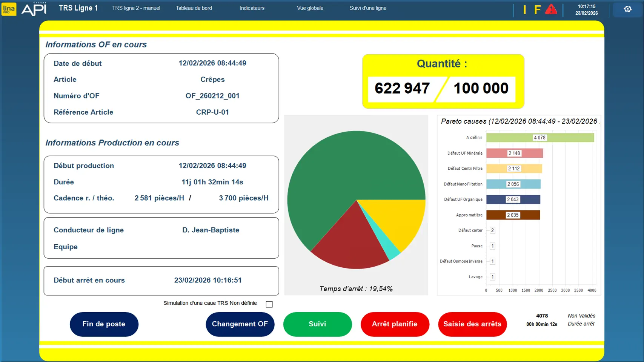Click the red Arrêt planifie button
This screenshot has width=644, height=362.
pyautogui.click(x=395, y=324)
